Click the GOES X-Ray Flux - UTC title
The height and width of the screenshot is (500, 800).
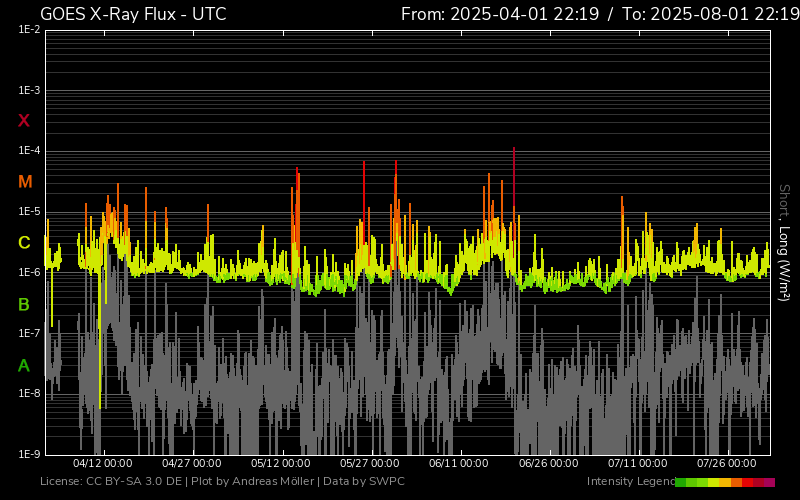tap(133, 14)
